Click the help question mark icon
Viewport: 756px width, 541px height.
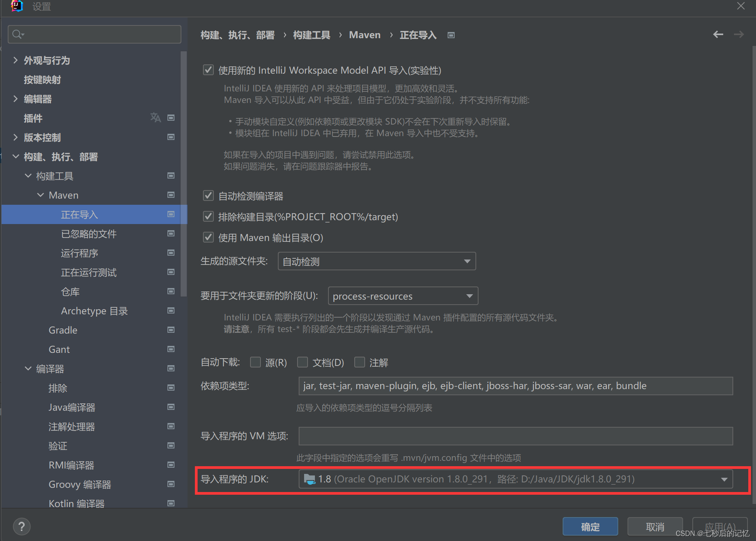click(22, 526)
